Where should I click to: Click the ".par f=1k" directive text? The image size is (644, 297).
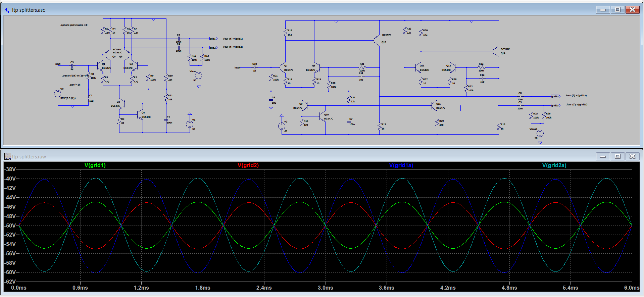pos(75,85)
